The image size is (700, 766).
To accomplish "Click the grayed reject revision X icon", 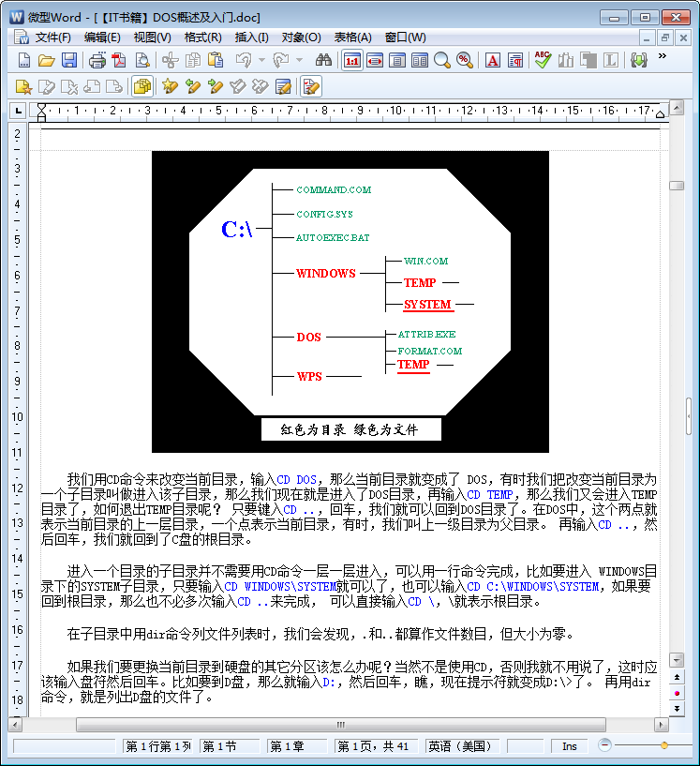I will 261,87.
